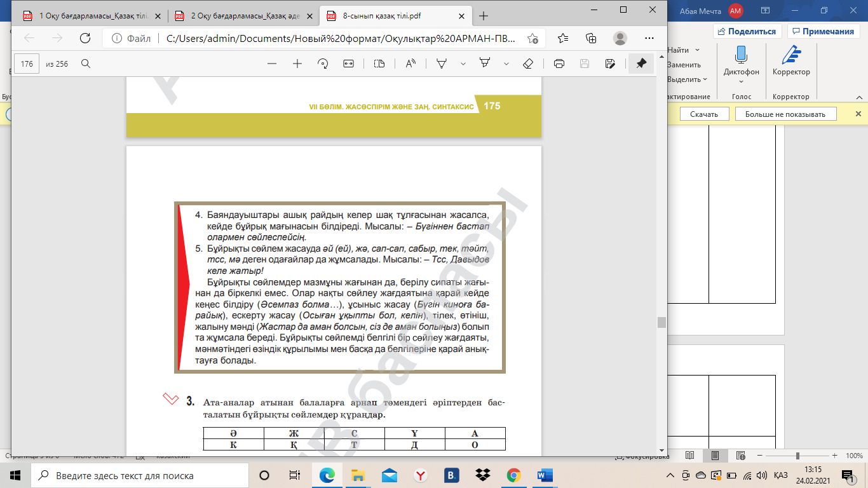Expand Draw pen options dropdown

[x=463, y=64]
